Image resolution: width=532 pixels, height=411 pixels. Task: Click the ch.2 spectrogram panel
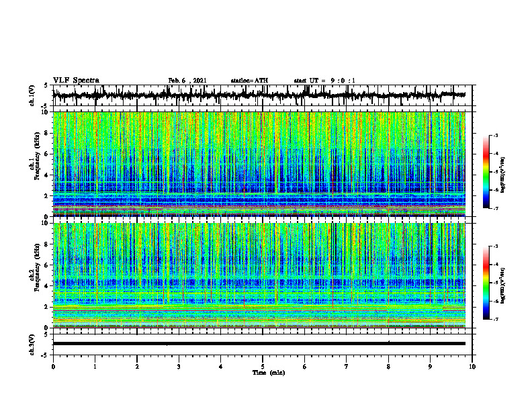pyautogui.click(x=259, y=275)
